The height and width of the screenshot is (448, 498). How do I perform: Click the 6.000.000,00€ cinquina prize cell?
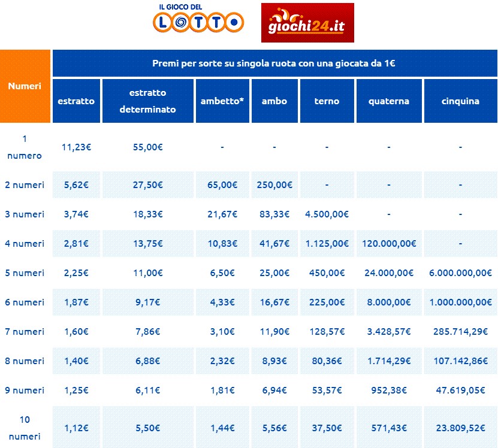click(x=460, y=273)
